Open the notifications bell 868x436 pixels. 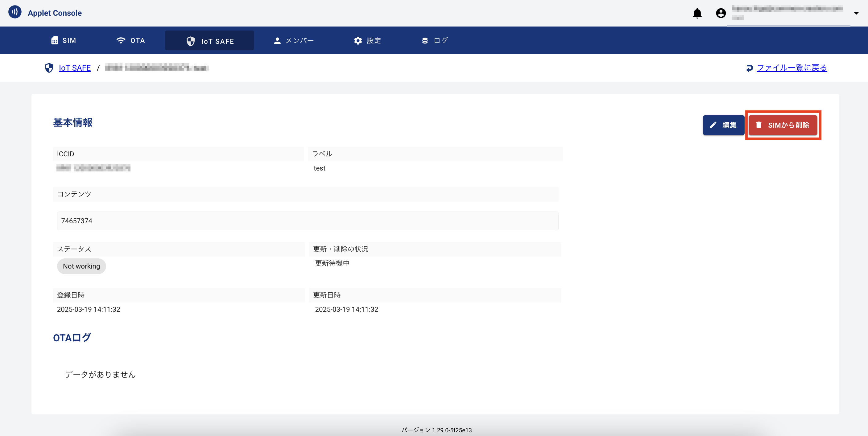click(x=697, y=13)
